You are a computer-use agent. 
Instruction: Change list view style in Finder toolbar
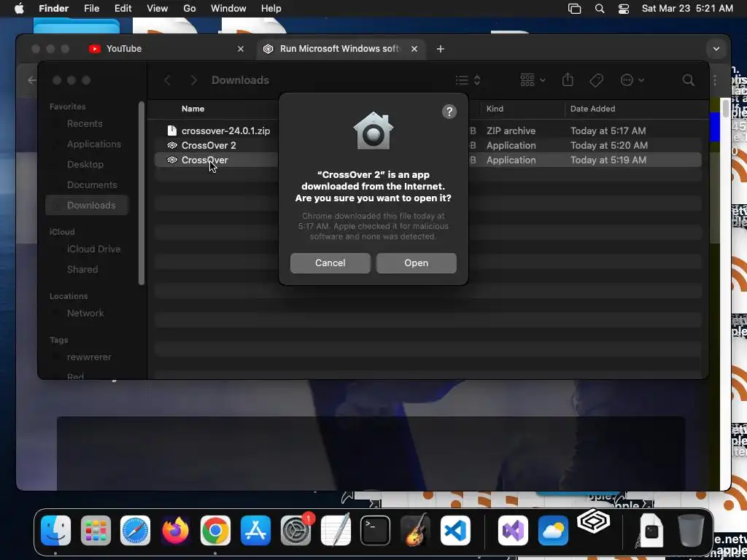tap(468, 80)
